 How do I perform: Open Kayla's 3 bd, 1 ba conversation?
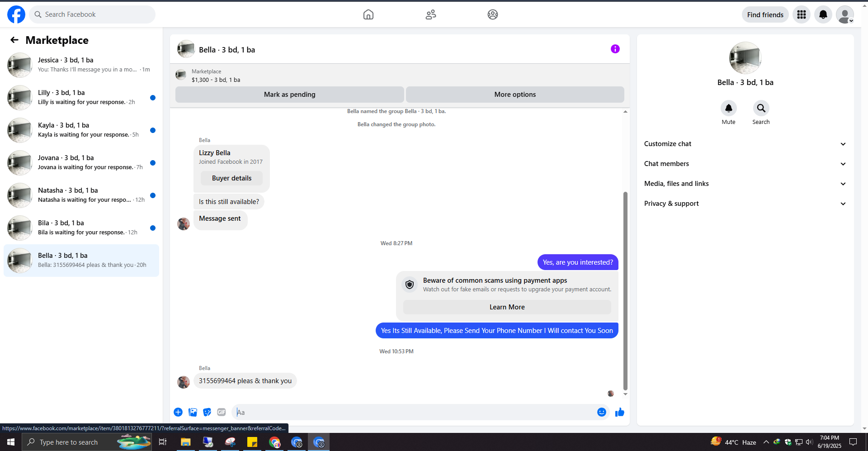tap(81, 130)
